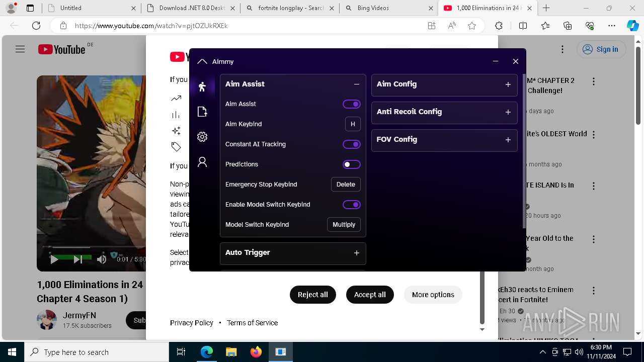
Task: Open YouTube settings three-dot menu near Sign in
Action: (562, 49)
